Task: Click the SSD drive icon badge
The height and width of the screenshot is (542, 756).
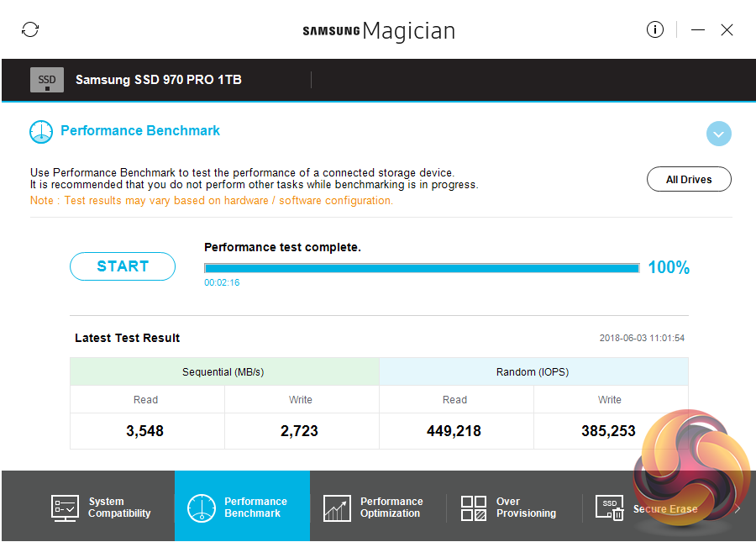Action: (x=47, y=80)
